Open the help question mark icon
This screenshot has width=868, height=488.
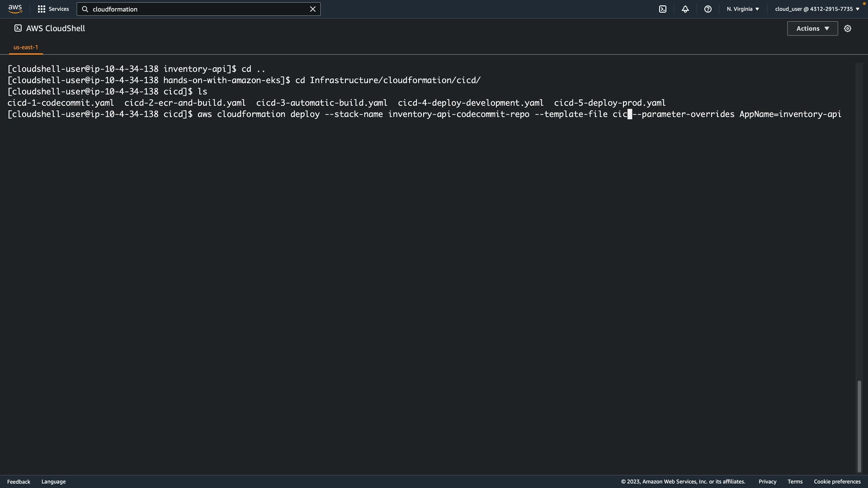click(708, 9)
